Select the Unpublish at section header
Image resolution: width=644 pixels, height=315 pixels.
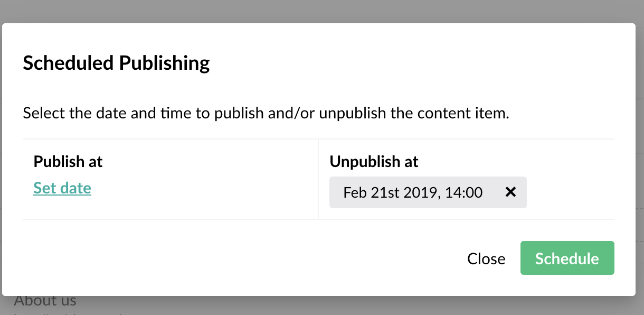(x=373, y=162)
